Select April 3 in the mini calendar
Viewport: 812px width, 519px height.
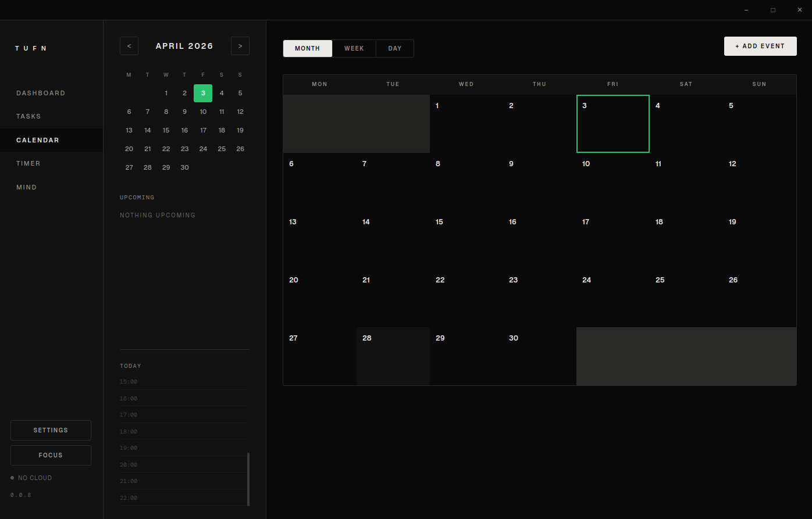coord(203,93)
